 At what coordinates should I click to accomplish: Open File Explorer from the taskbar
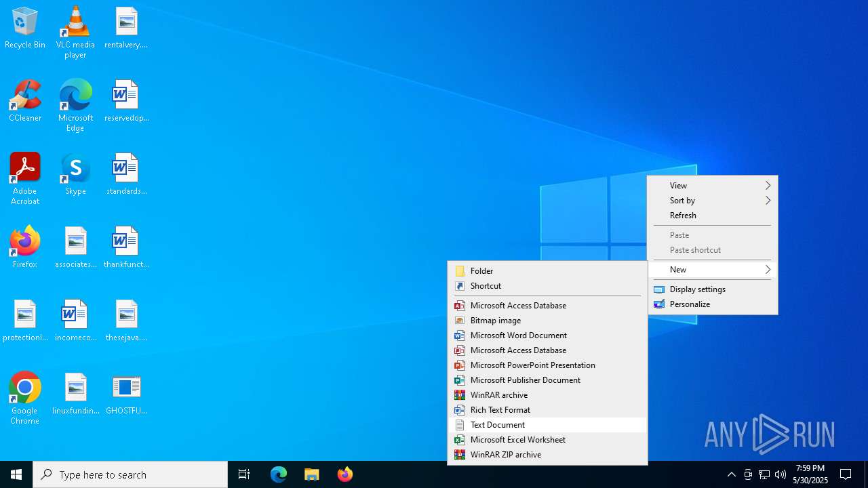312,474
